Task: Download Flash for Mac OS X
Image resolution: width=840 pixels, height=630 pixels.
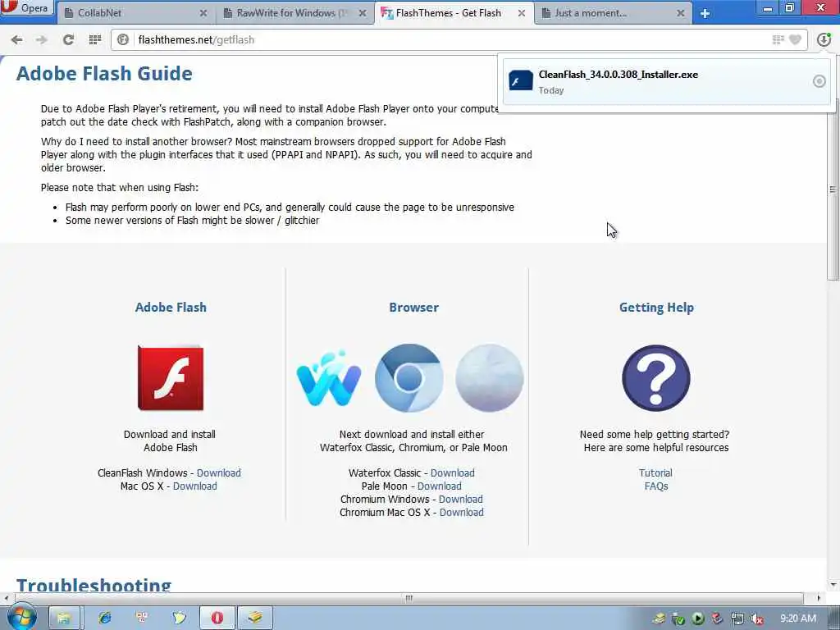Action: pos(195,486)
